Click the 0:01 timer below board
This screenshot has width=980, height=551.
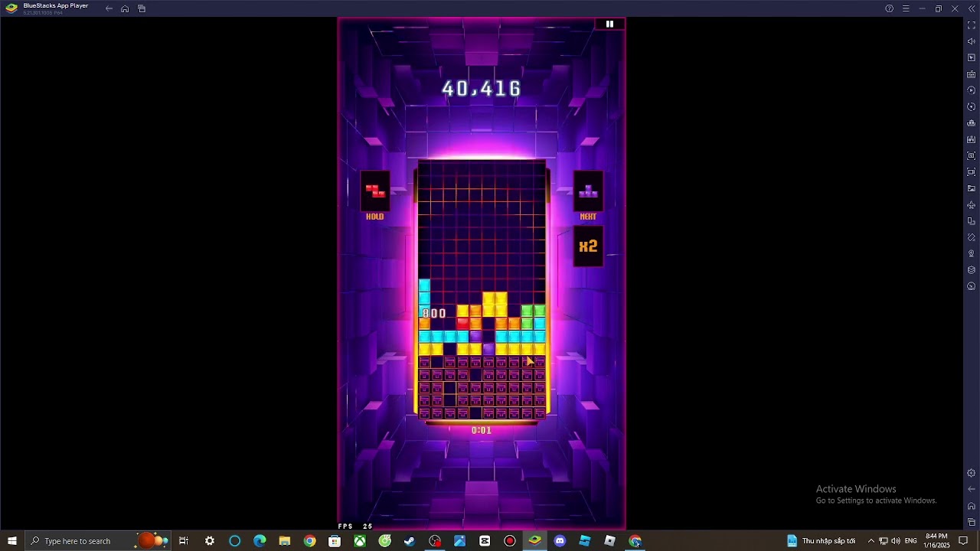[x=482, y=430]
